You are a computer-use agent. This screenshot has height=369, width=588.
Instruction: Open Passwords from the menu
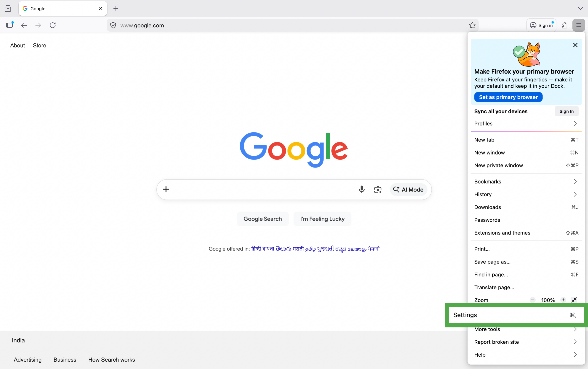tap(526, 220)
